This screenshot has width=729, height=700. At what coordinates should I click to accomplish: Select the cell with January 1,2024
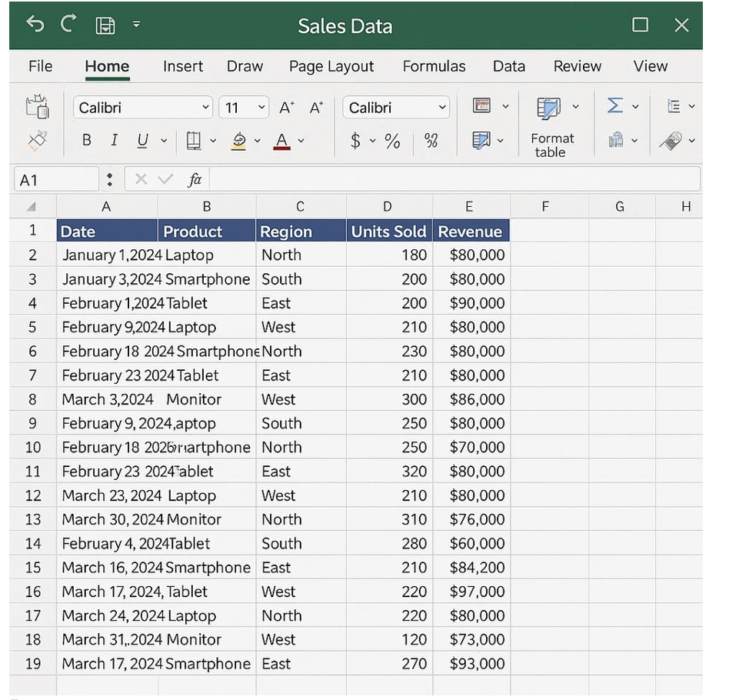point(107,255)
